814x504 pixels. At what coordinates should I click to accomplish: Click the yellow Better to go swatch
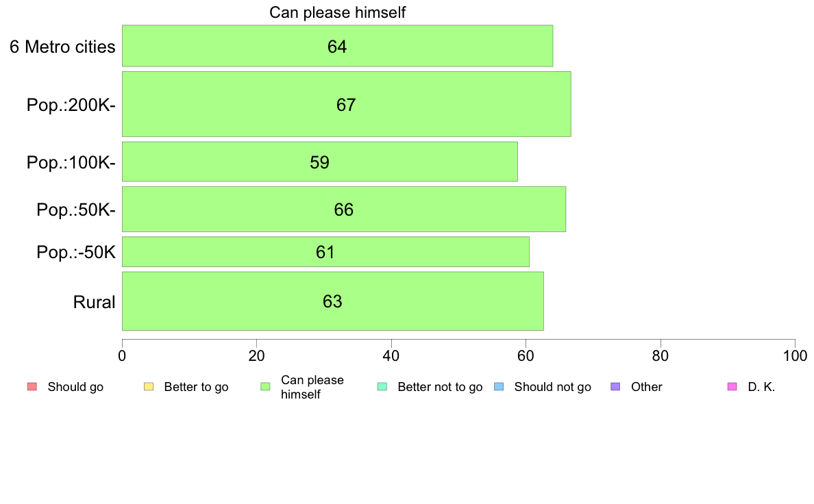pos(149,387)
